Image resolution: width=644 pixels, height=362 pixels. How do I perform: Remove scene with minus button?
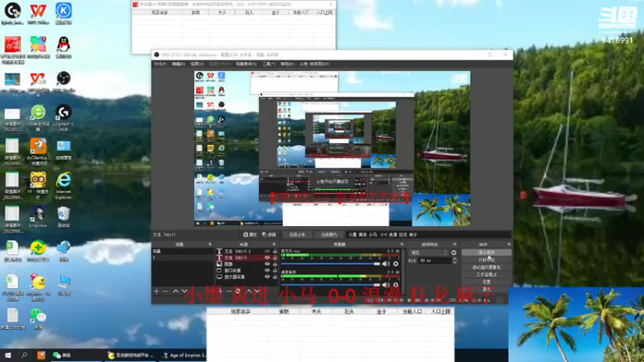[x=165, y=291]
